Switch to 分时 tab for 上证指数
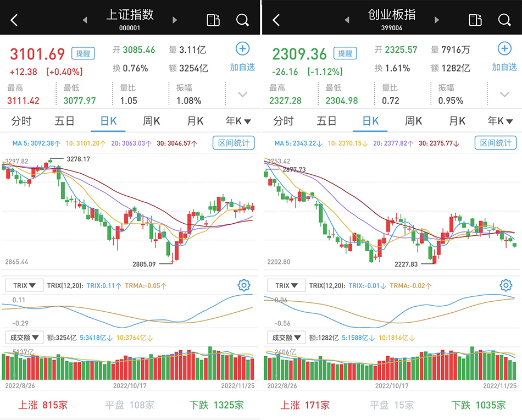Image resolution: width=522 pixels, height=420 pixels. click(x=21, y=121)
